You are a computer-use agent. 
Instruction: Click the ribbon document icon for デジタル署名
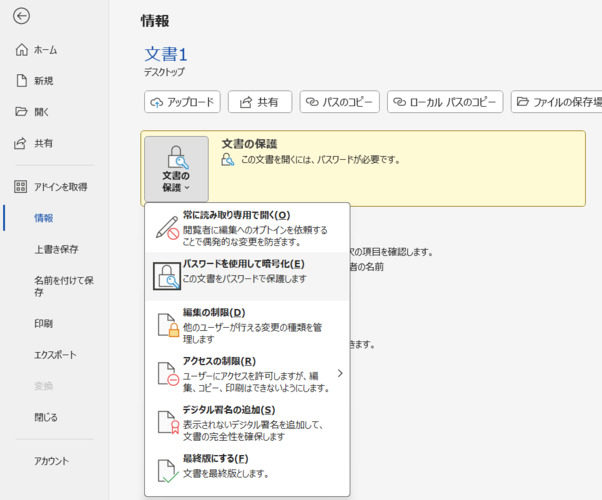[x=169, y=422]
